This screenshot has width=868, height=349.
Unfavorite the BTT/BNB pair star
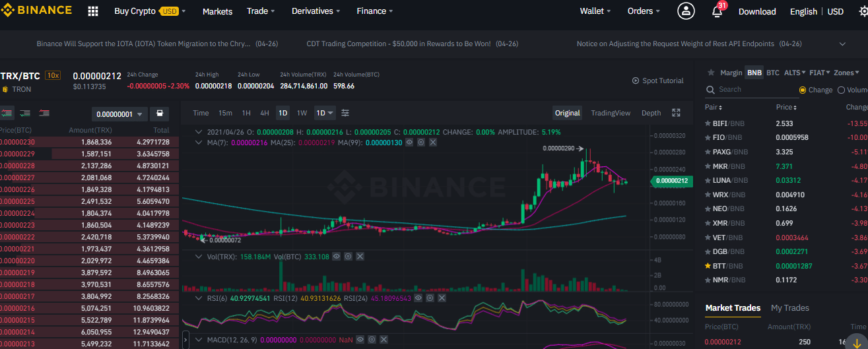(708, 266)
